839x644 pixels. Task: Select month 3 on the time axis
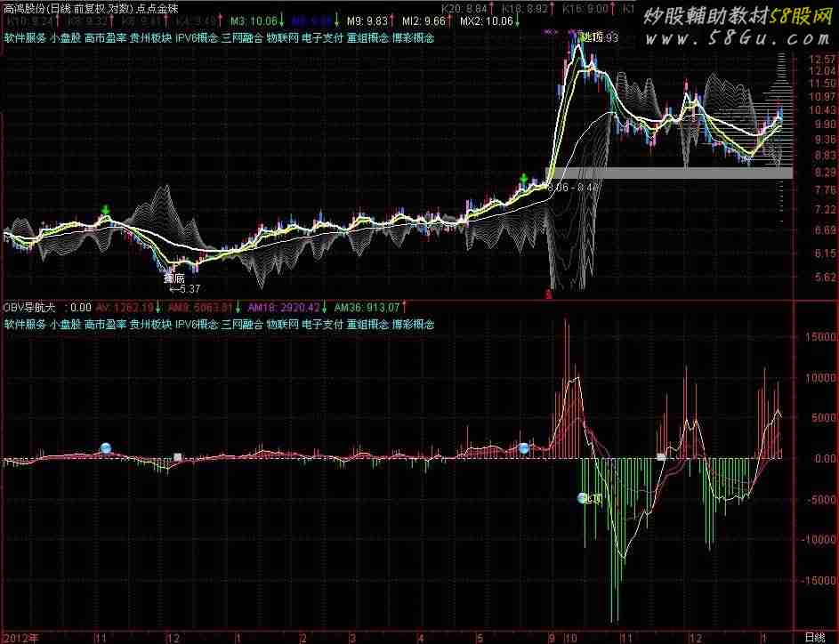(x=352, y=638)
